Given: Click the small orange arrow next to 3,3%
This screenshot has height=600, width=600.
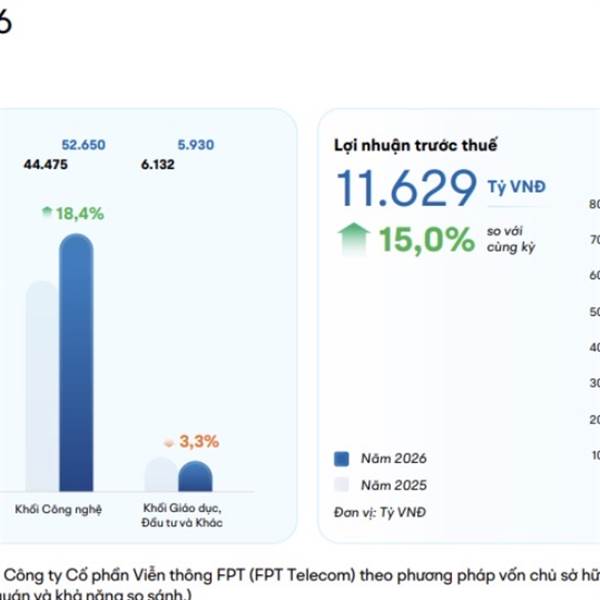Looking at the screenshot, I should coord(168,441).
